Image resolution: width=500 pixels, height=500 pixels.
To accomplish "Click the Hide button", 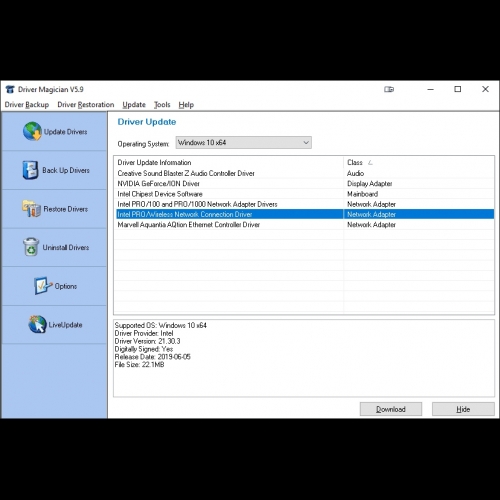I will coord(463,409).
